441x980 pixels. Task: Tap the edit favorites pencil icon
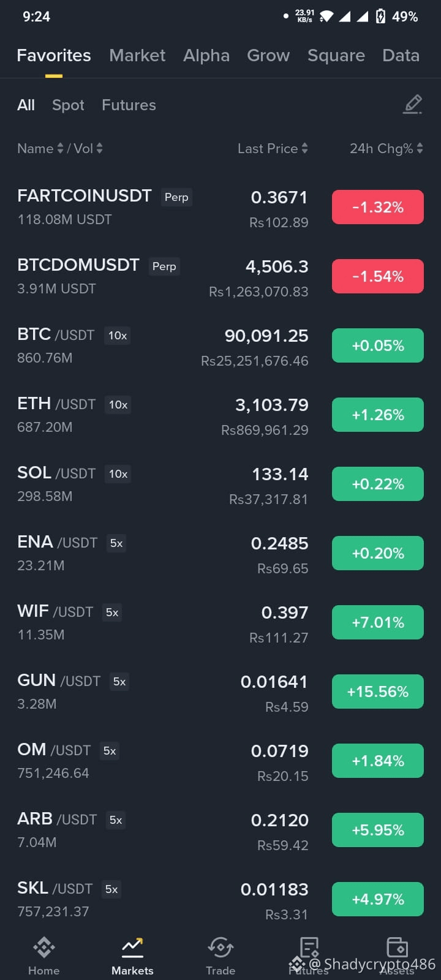413,105
